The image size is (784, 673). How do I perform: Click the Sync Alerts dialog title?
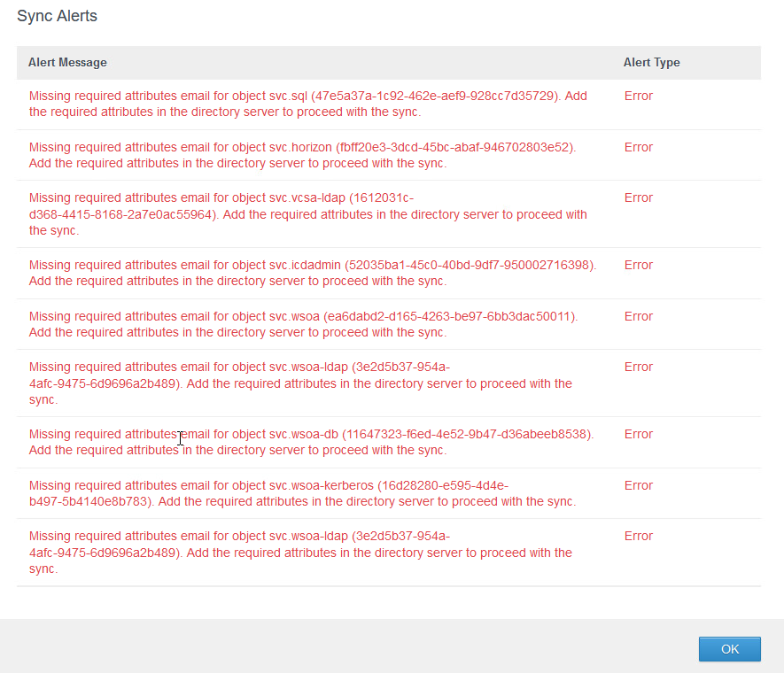click(x=58, y=16)
